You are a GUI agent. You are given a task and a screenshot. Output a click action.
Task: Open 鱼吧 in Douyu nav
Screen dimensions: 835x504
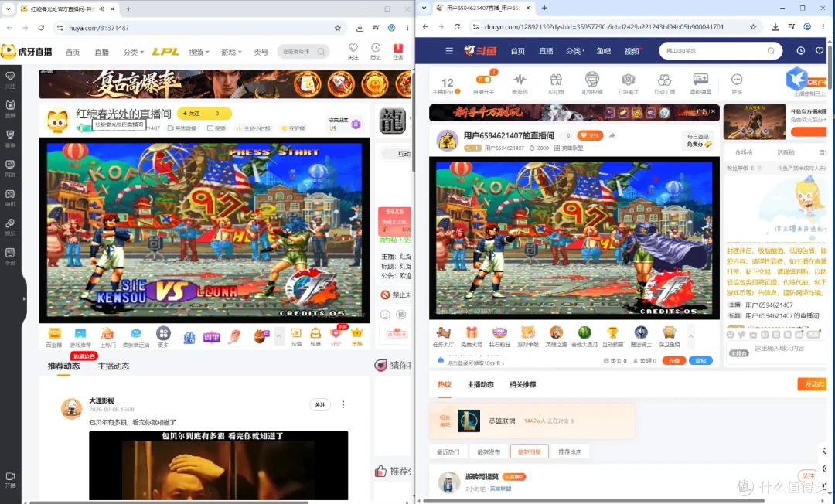(x=603, y=50)
